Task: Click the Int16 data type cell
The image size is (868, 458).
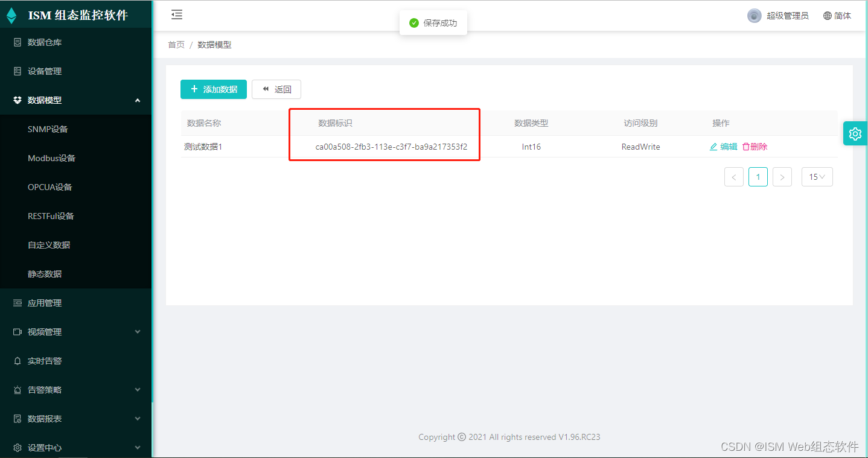Action: point(531,147)
